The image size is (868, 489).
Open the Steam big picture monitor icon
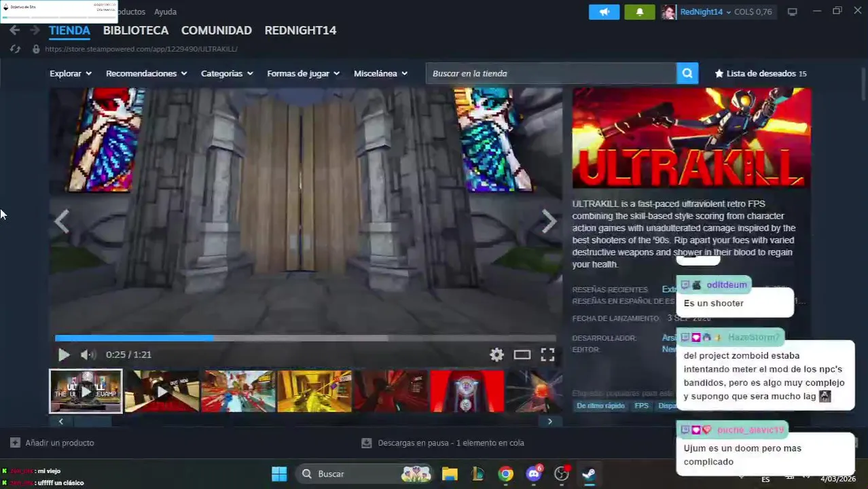pyautogui.click(x=792, y=12)
